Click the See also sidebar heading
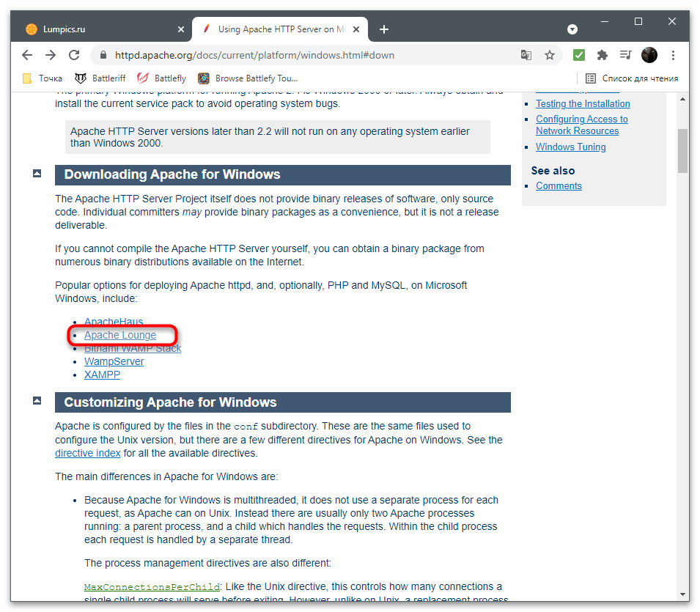 [553, 171]
